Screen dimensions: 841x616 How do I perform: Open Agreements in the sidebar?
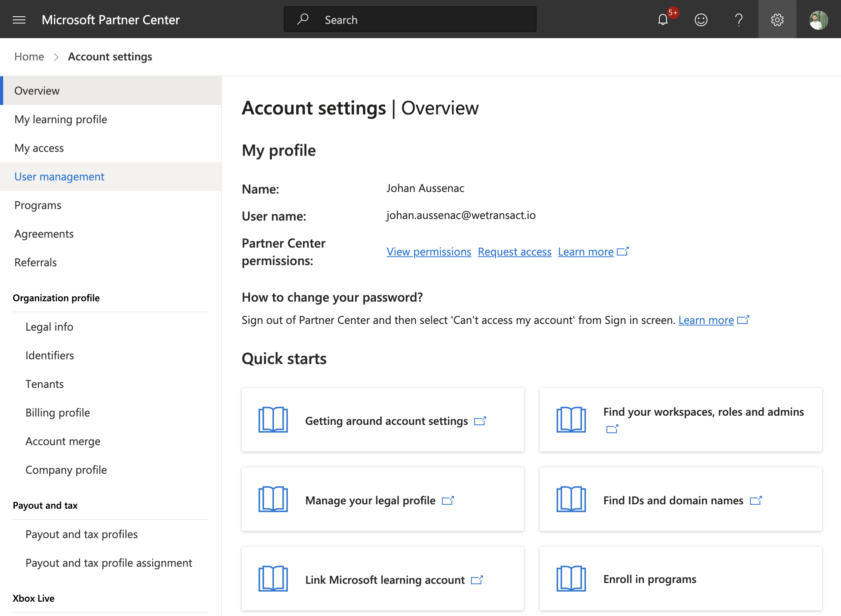tap(110, 234)
